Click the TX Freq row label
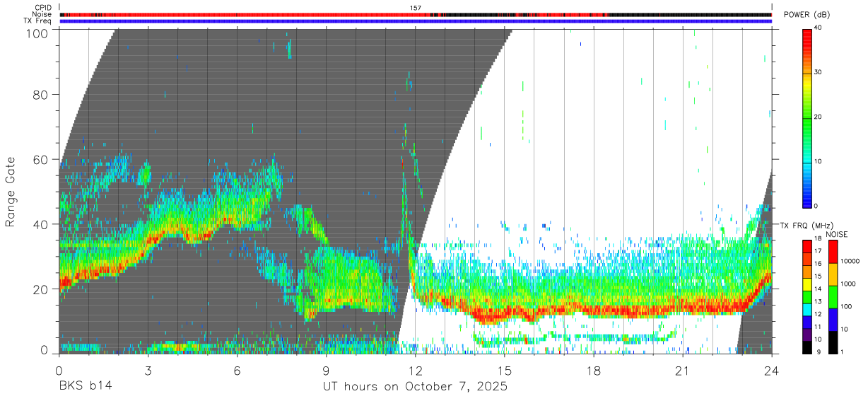The image size is (868, 401). tap(37, 21)
